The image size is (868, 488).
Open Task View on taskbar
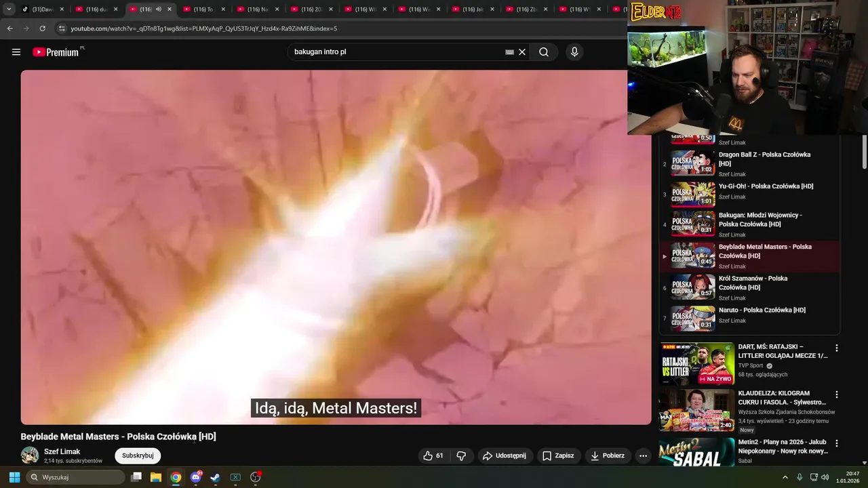pos(136,477)
